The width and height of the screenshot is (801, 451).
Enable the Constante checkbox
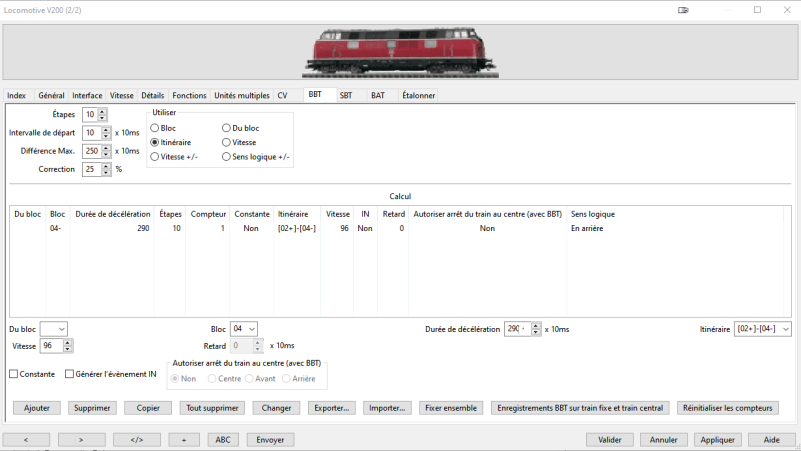pyautogui.click(x=14, y=374)
